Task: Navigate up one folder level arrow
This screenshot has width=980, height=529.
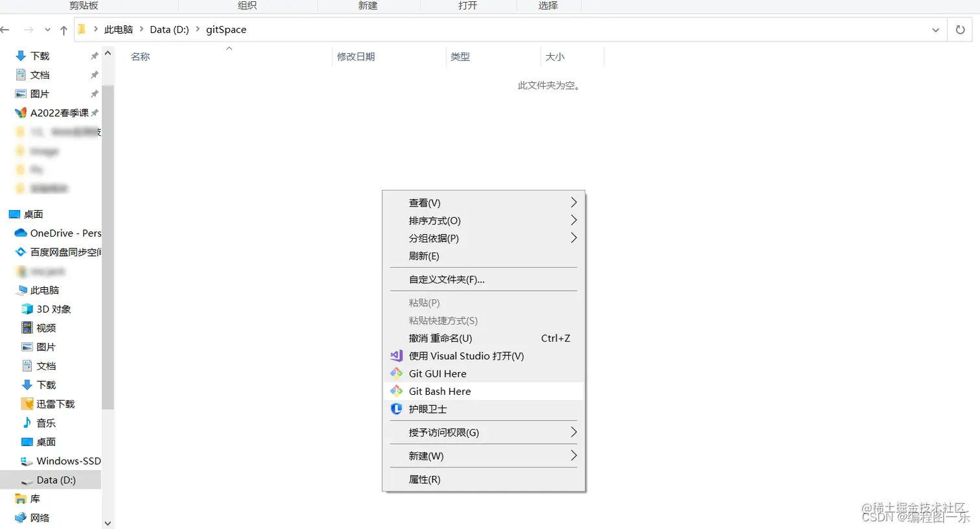Action: tap(64, 30)
